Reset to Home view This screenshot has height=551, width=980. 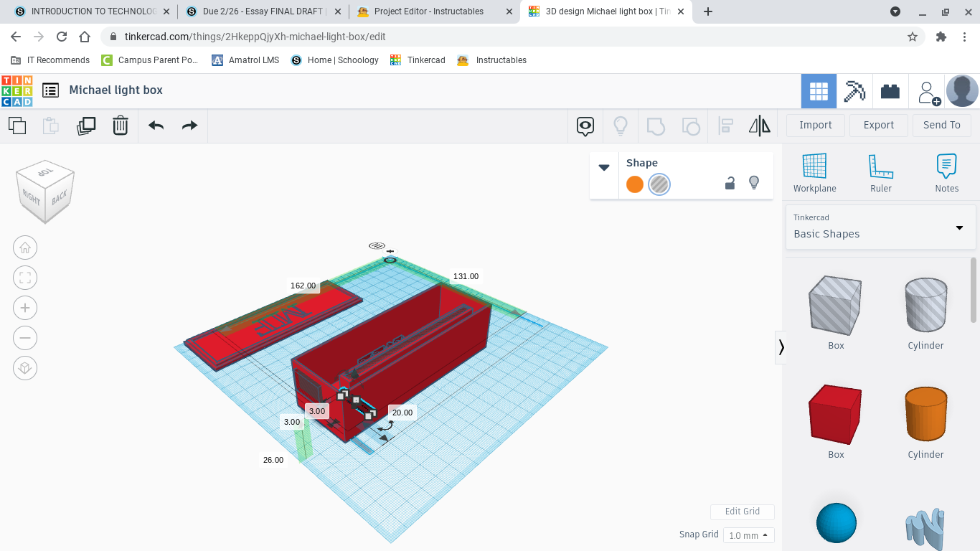25,248
